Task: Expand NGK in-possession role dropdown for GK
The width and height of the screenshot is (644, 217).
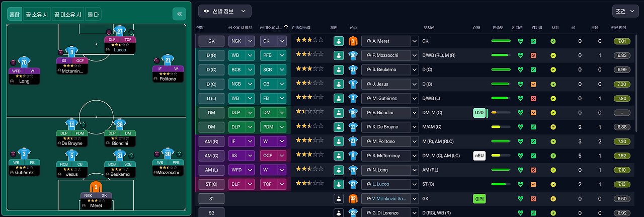Action: click(250, 41)
